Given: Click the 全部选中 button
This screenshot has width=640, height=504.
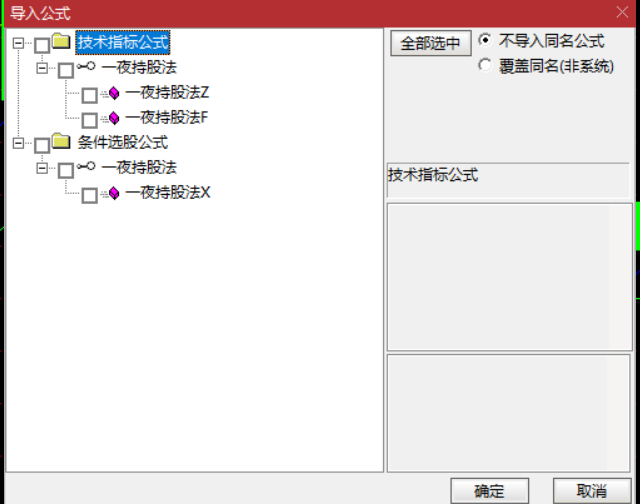Looking at the screenshot, I should coord(431,43).
